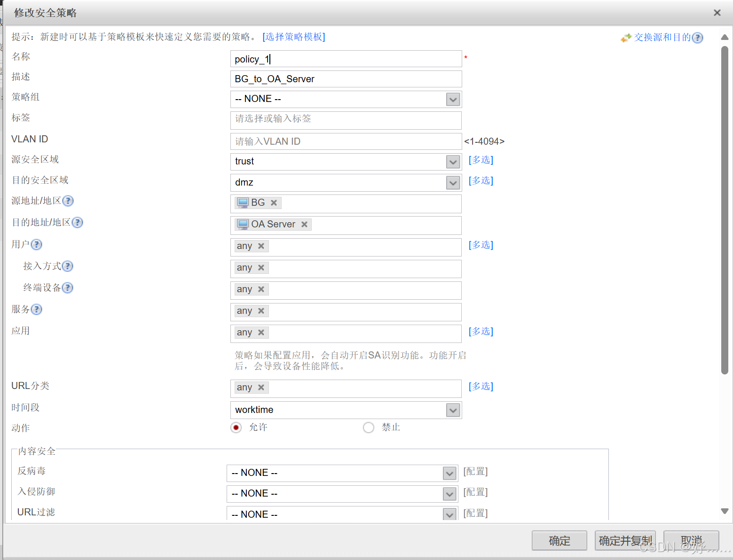
Task: Click the 源地址/地区 field empty area
Action: click(371, 204)
